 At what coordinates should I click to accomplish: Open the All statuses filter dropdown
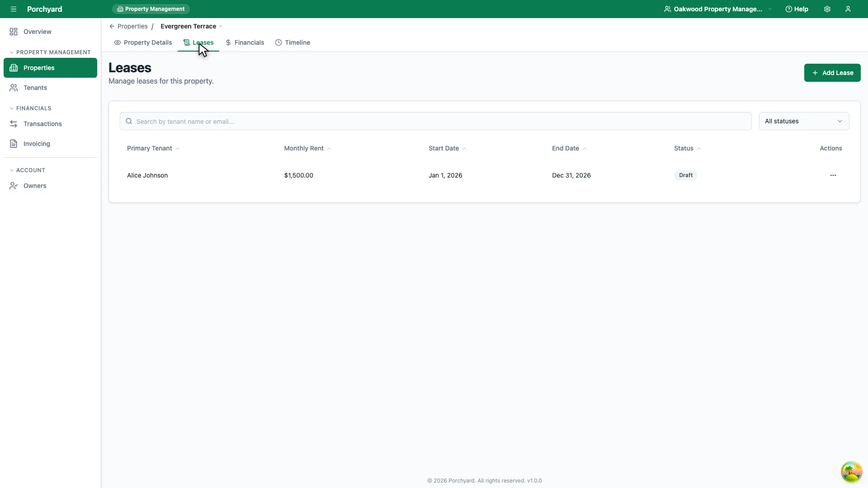pos(804,121)
